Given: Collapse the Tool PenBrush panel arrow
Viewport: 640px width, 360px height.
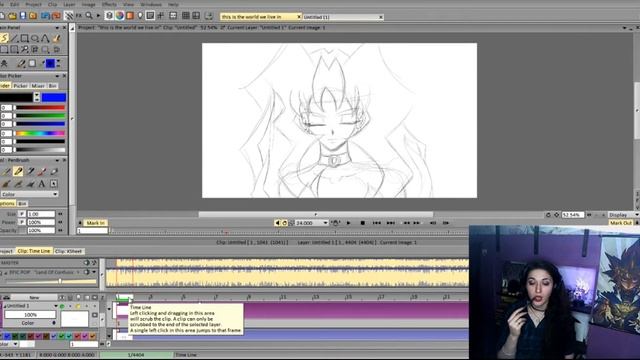Looking at the screenshot, I should click(57, 160).
